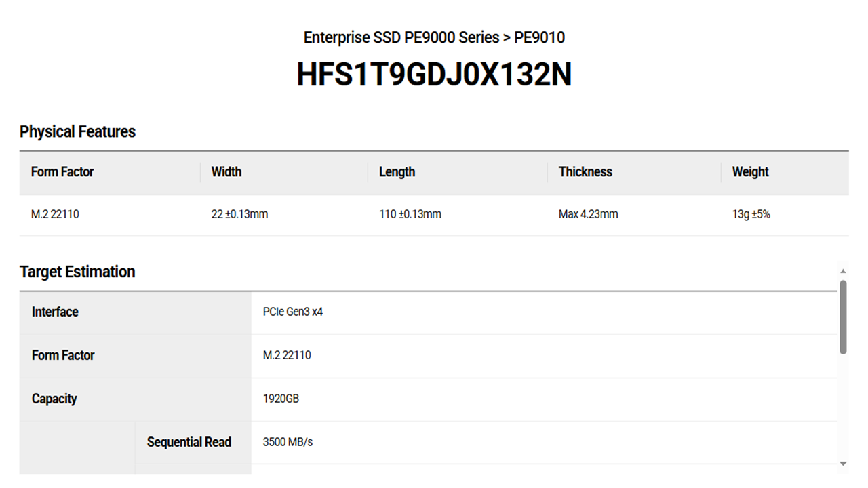Click the Target Estimation scrollbar thumb
This screenshot has width=868, height=488.
843,317
